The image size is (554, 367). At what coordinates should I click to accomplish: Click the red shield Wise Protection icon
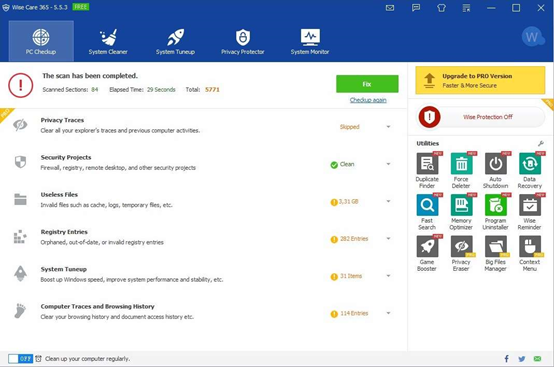click(429, 117)
